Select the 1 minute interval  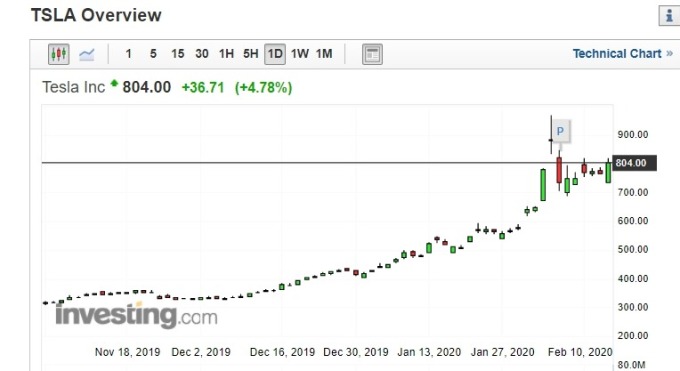pos(128,54)
